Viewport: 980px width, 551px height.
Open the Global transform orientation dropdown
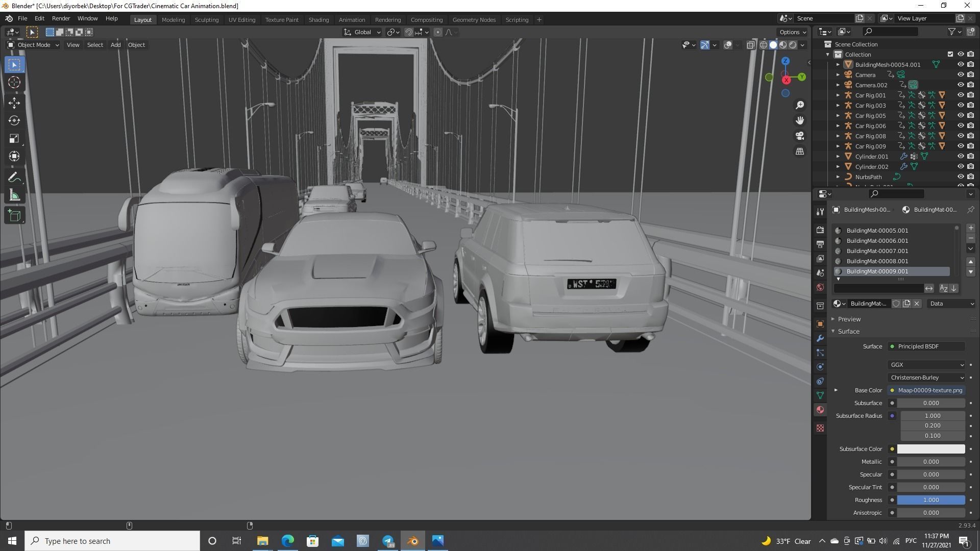362,32
